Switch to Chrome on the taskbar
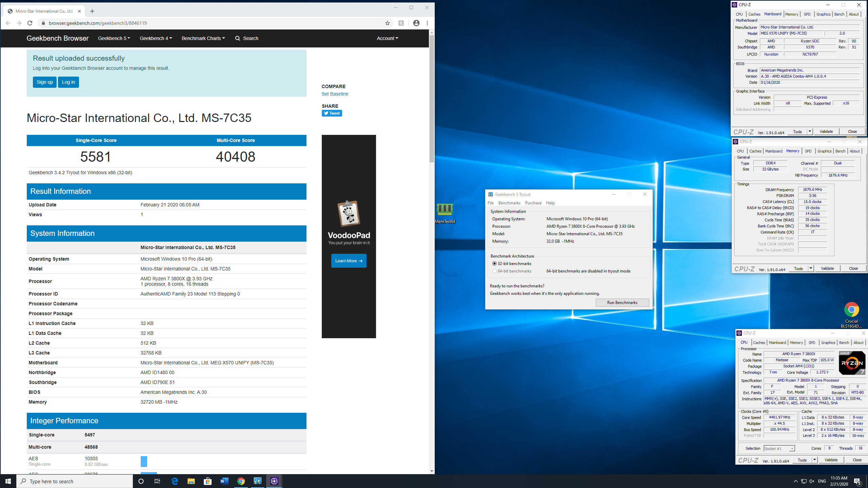Image resolution: width=868 pixels, height=488 pixels. coord(241,481)
